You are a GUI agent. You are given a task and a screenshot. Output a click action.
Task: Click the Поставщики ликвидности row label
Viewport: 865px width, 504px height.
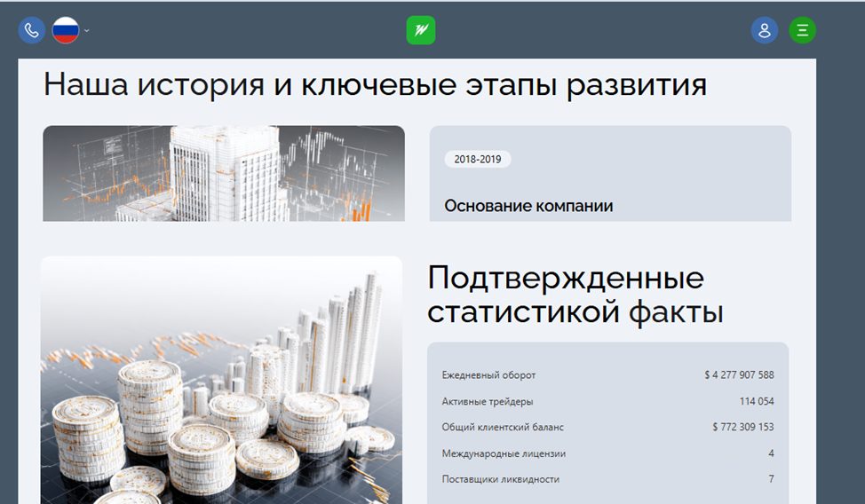[501, 479]
